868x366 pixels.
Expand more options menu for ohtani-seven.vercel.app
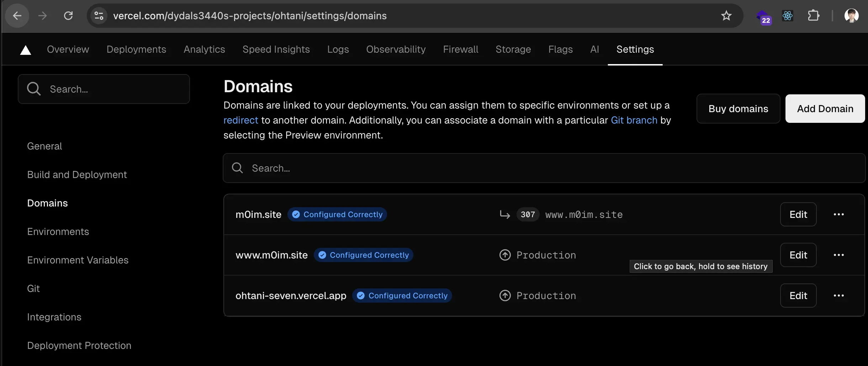(838, 296)
